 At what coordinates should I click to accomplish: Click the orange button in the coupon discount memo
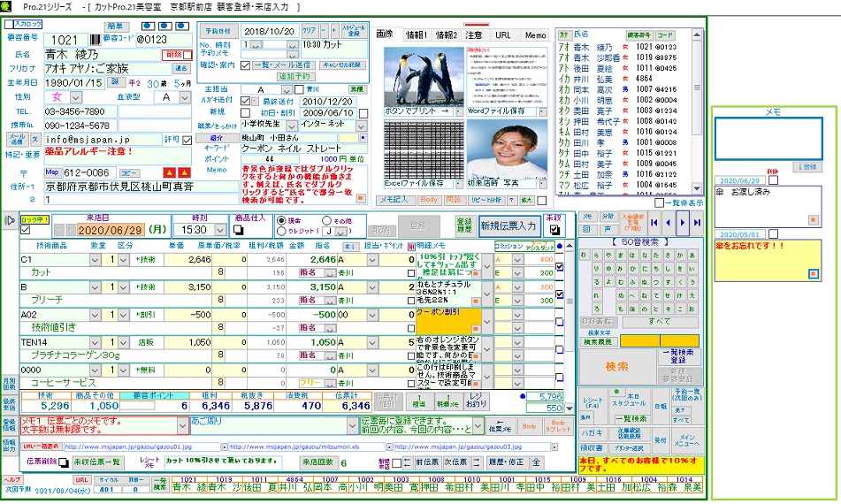pyautogui.click(x=476, y=328)
